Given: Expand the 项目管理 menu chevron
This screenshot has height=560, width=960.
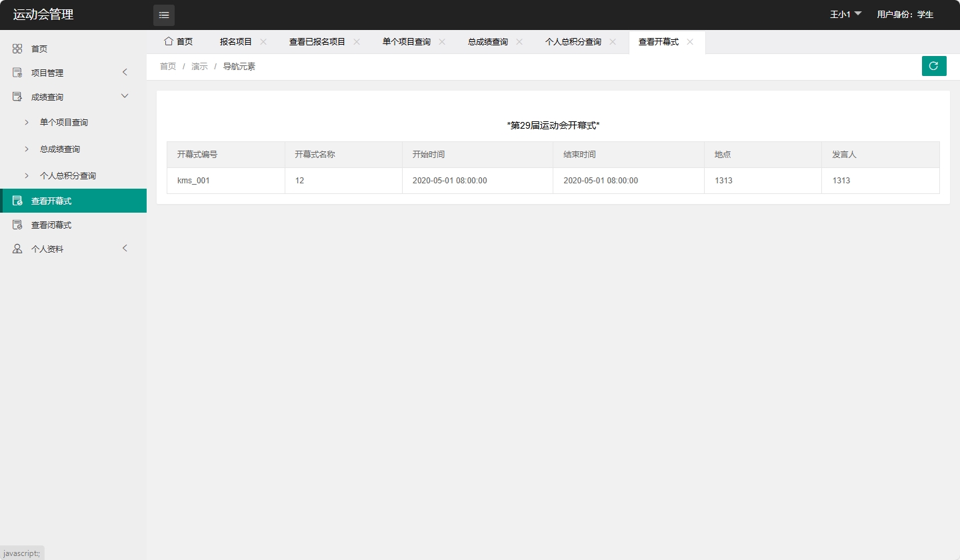Looking at the screenshot, I should tap(125, 72).
